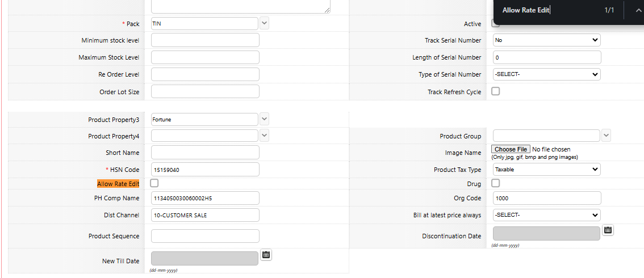Open the New Till Date calendar picker
The image size is (644, 278).
266,255
